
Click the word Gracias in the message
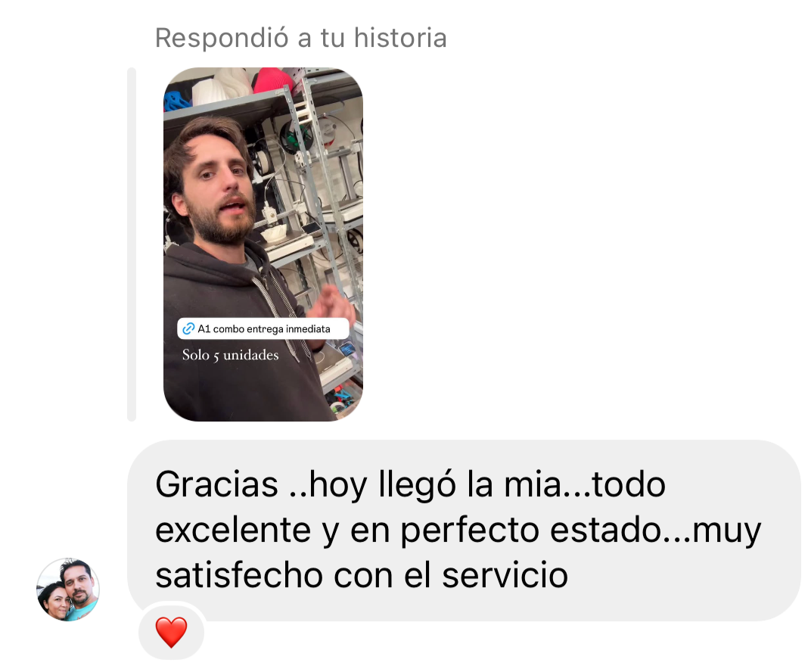[216, 484]
